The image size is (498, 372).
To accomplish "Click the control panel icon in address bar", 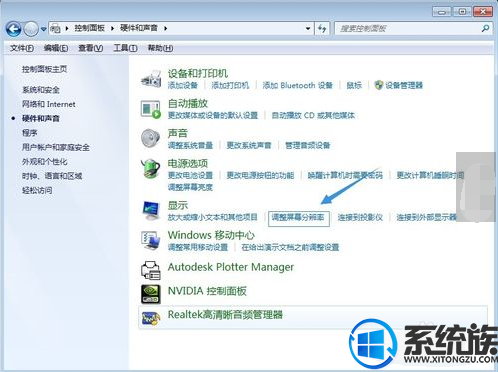I will coord(55,29).
